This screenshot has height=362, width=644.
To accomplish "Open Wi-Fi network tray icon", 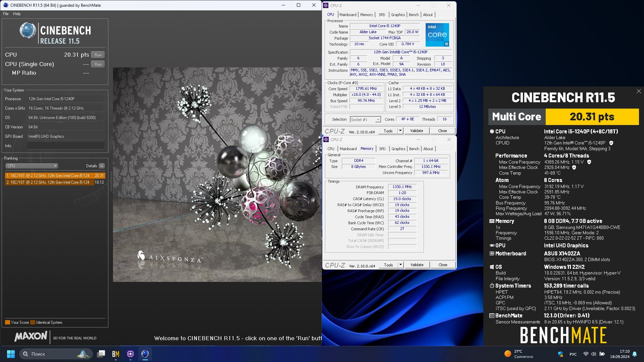I will [586, 354].
